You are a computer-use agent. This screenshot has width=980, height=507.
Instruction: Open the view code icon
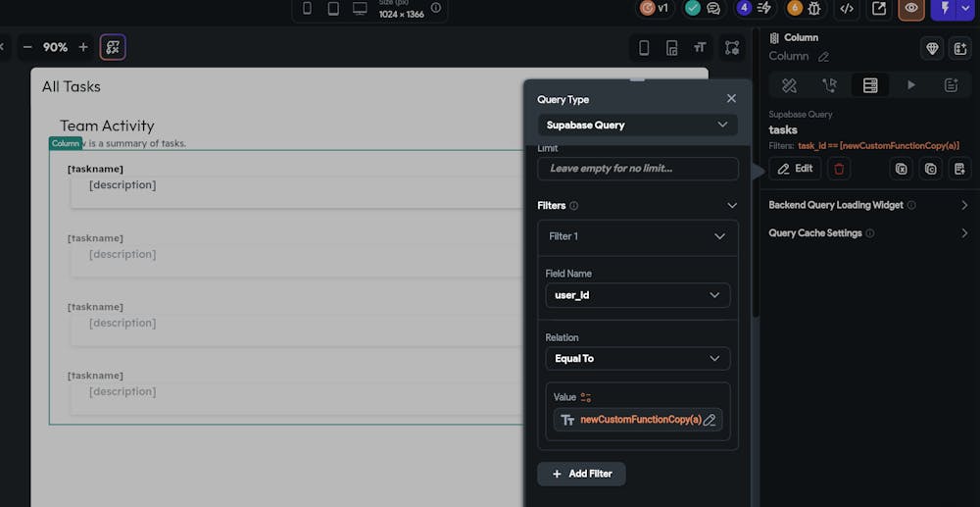point(847,8)
